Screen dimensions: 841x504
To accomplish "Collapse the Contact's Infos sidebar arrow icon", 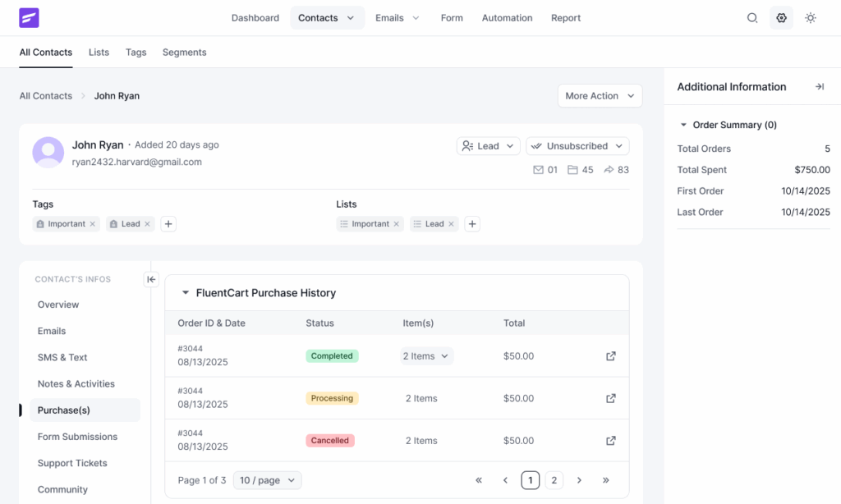I will (151, 279).
